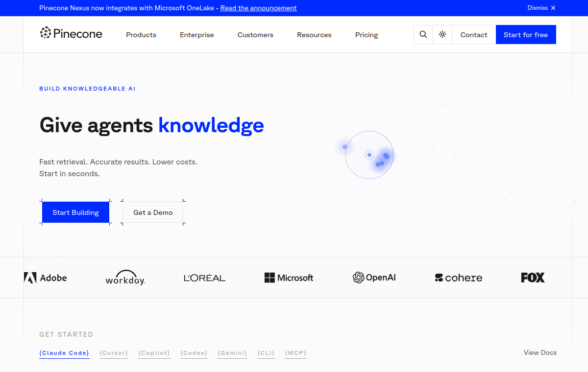Open the Enterprise menu

tap(197, 35)
